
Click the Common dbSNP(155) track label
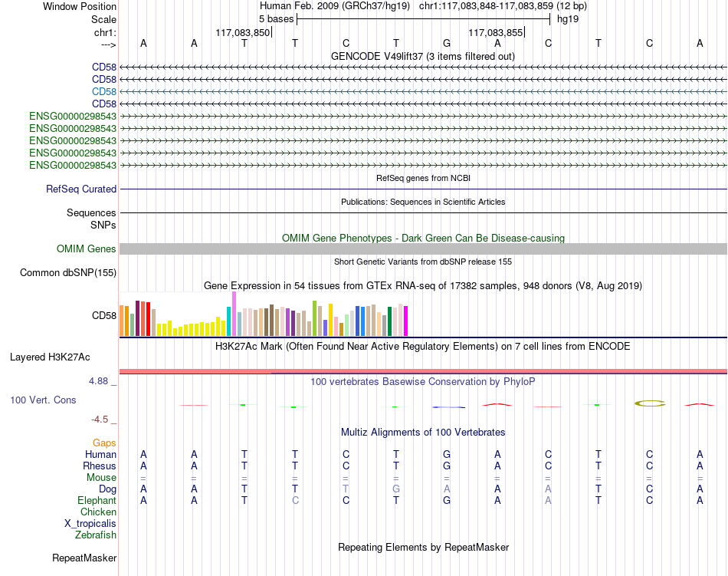point(68,273)
